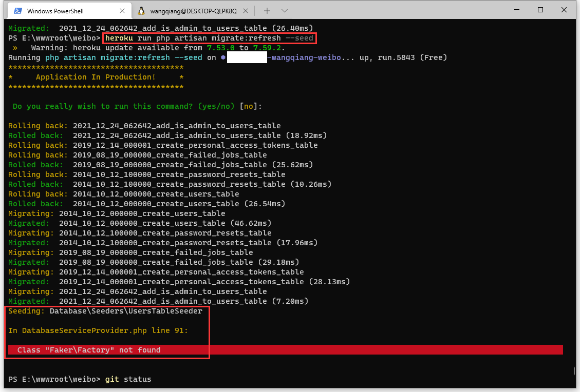
Task: Click the 'Seeding: Database\Seeders\UsersTableSeeder' line
Action: coord(105,311)
